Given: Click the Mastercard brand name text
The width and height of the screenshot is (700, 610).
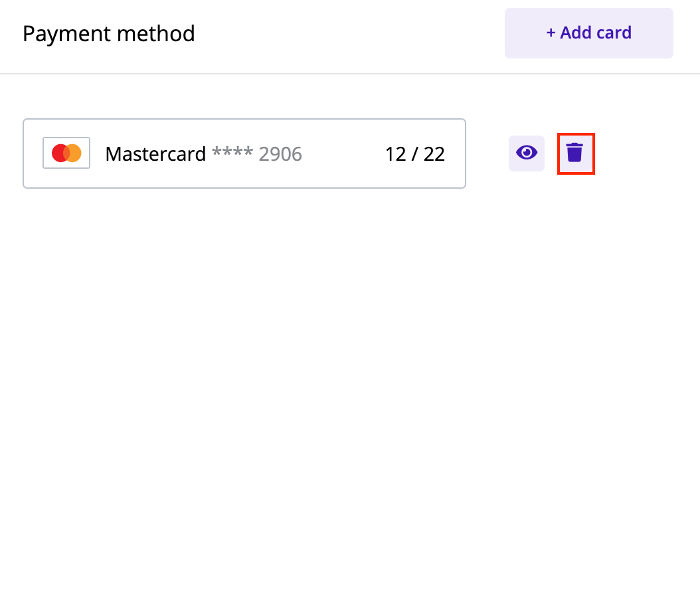Looking at the screenshot, I should (155, 154).
